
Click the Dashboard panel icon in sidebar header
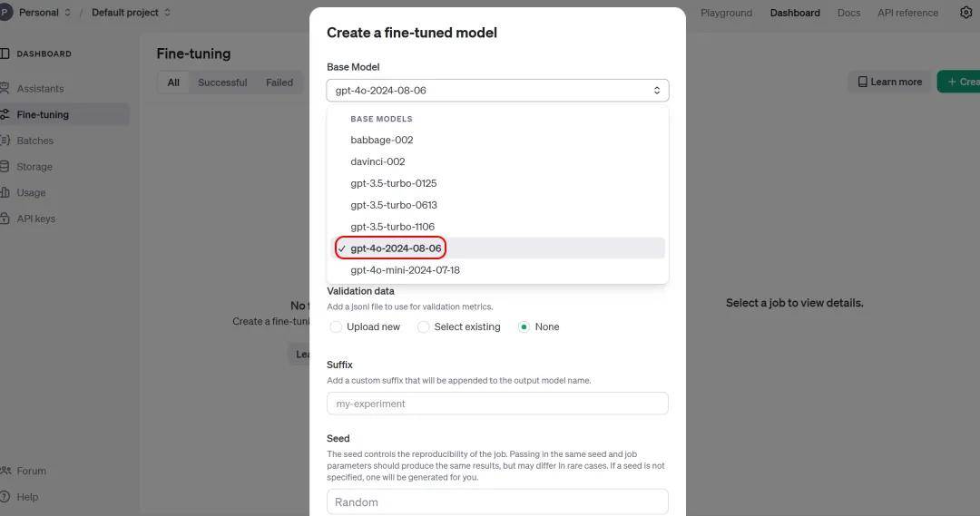pyautogui.click(x=5, y=54)
